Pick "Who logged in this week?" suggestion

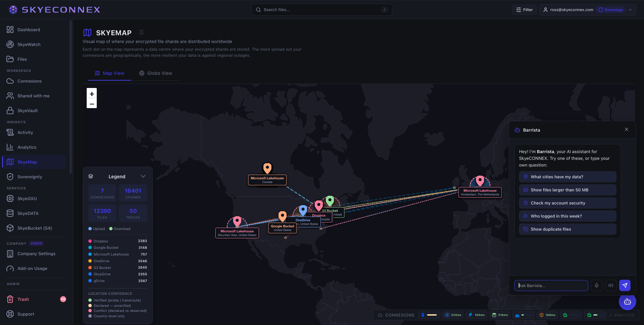tap(568, 216)
